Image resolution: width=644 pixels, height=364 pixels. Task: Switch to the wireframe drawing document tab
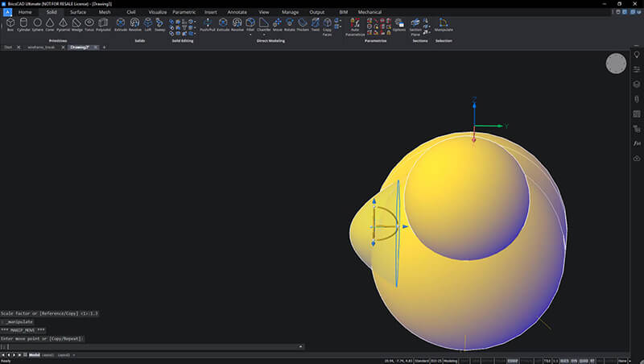(x=42, y=48)
